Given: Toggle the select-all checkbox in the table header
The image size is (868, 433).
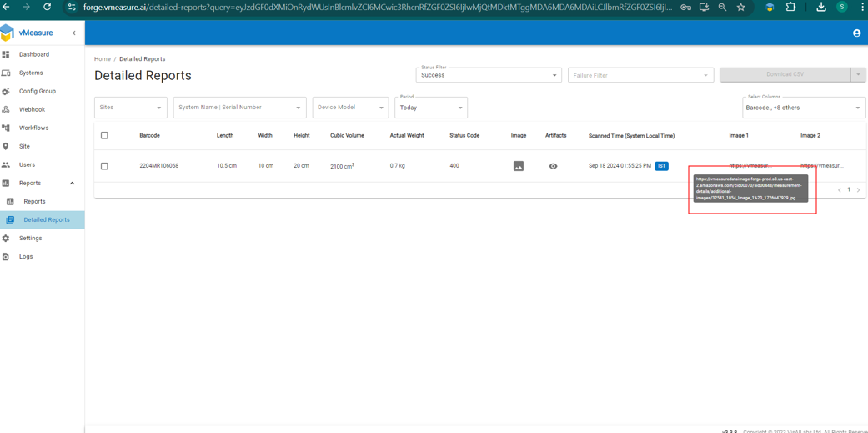Looking at the screenshot, I should point(104,135).
